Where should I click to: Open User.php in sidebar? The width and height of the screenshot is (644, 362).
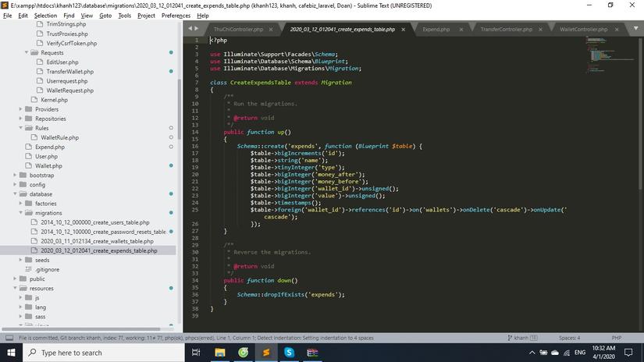[x=46, y=156]
